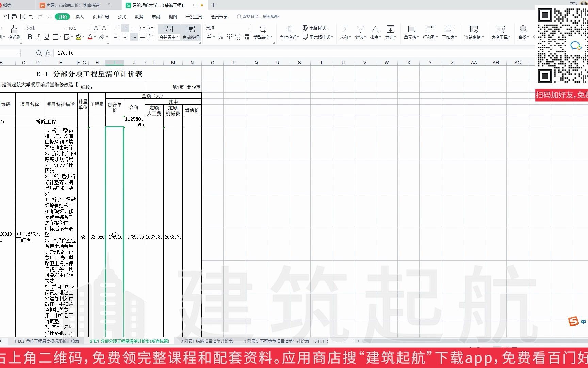Click the Print Preview icon

(x=23, y=17)
